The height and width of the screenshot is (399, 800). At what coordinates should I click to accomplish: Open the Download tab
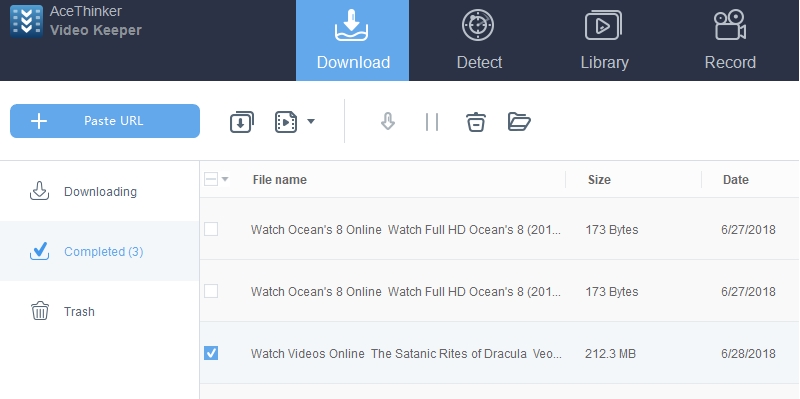353,40
